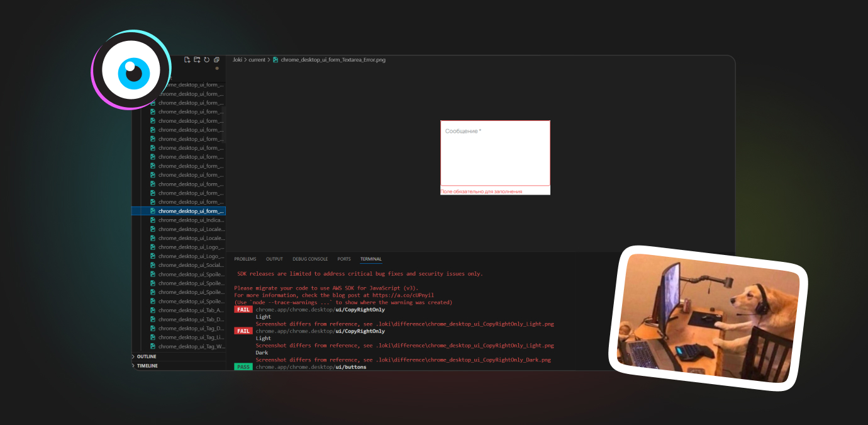Click the red 'Поле обязательно' error text in preview
The image size is (868, 425).
pos(481,191)
